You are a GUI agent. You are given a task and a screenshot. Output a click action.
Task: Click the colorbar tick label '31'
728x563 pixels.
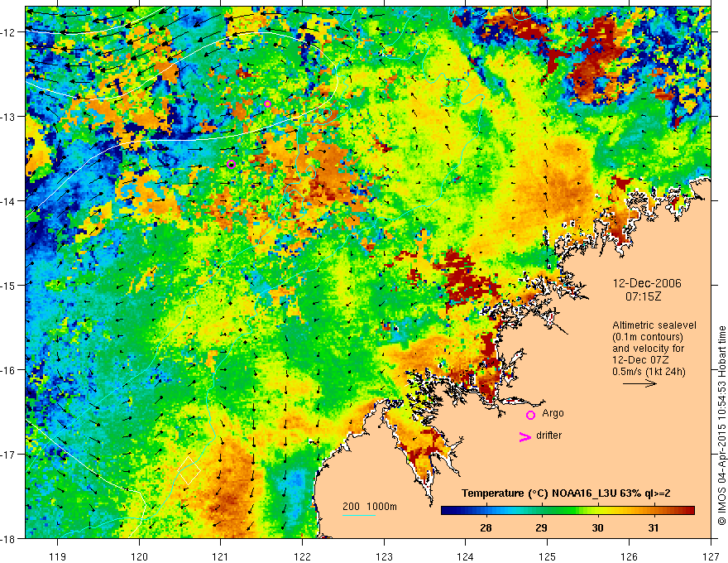(654, 528)
